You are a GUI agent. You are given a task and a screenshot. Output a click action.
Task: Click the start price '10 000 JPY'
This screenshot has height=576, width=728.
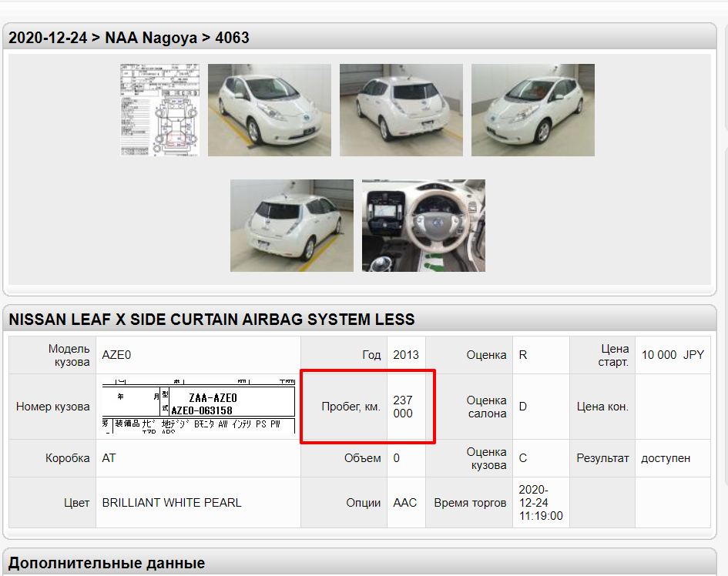673,355
